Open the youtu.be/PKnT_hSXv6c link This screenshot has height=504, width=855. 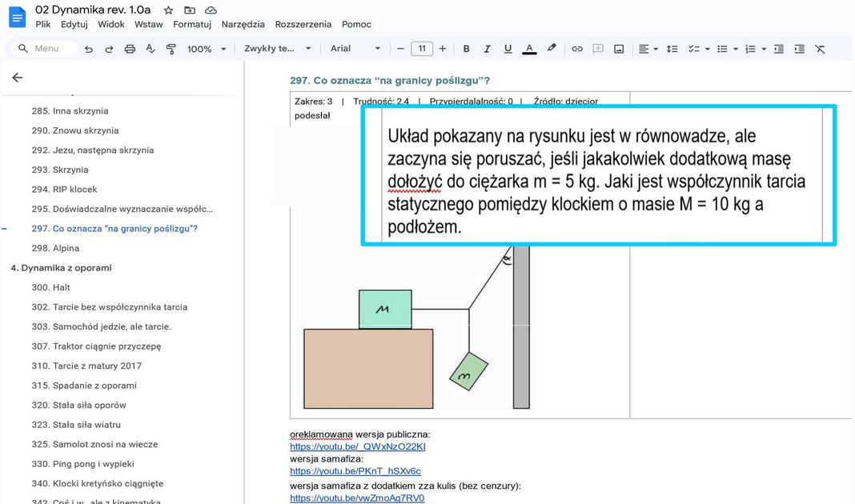(355, 471)
